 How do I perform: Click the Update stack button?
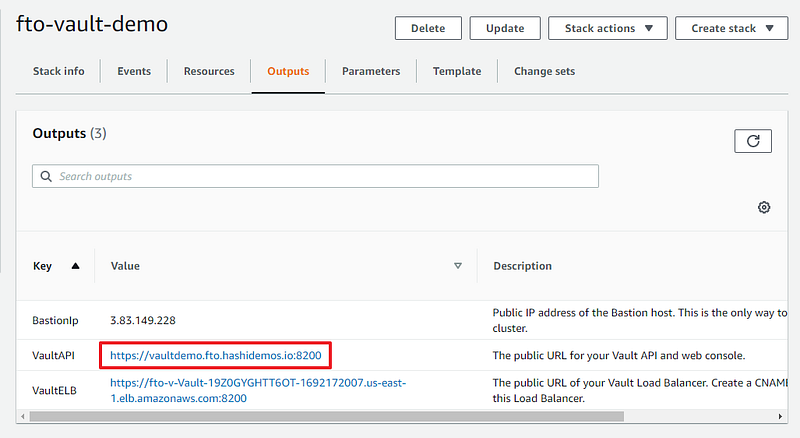[505, 28]
